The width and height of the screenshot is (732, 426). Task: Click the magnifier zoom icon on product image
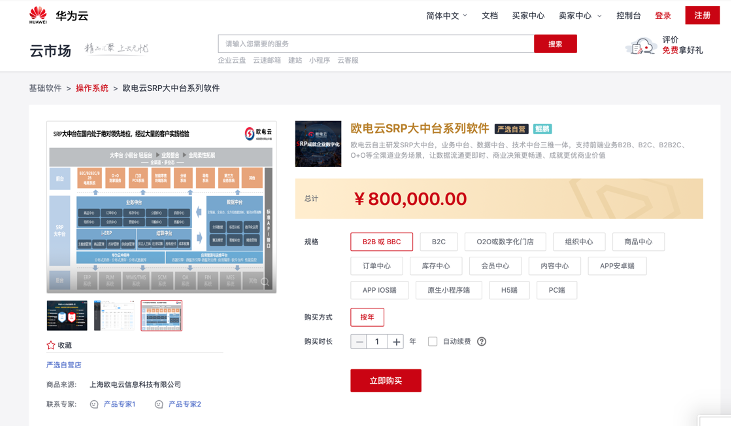[x=265, y=282]
